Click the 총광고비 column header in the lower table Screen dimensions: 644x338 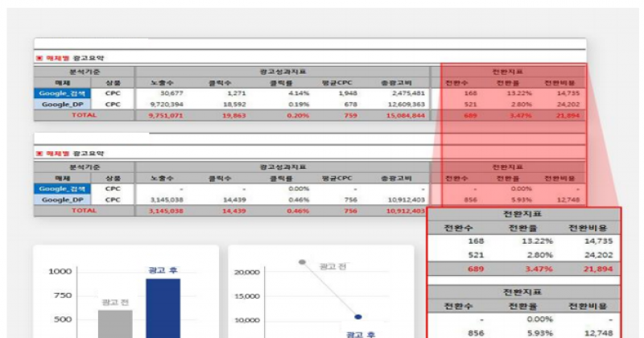click(400, 178)
